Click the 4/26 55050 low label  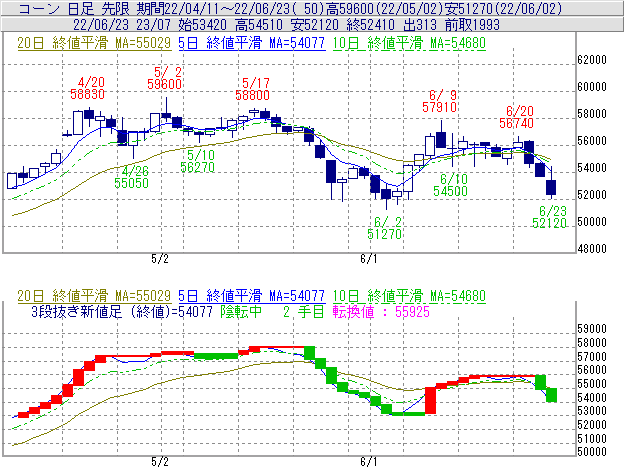[x=131, y=177]
